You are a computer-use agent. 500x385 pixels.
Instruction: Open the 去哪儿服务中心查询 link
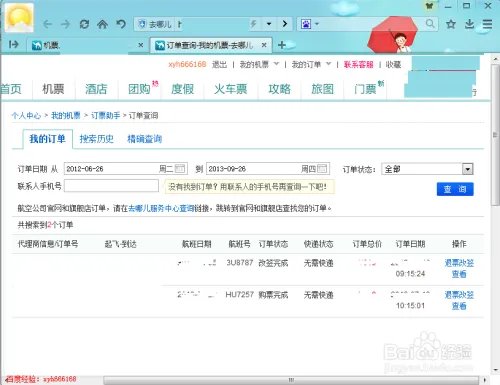(161, 208)
